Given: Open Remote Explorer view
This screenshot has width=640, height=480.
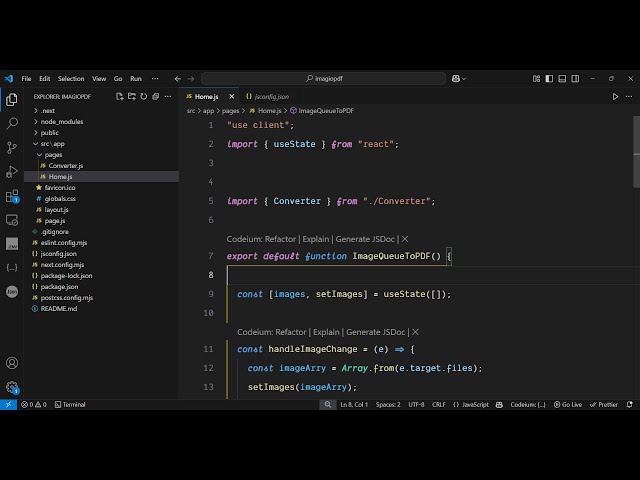Looking at the screenshot, I should 12,220.
